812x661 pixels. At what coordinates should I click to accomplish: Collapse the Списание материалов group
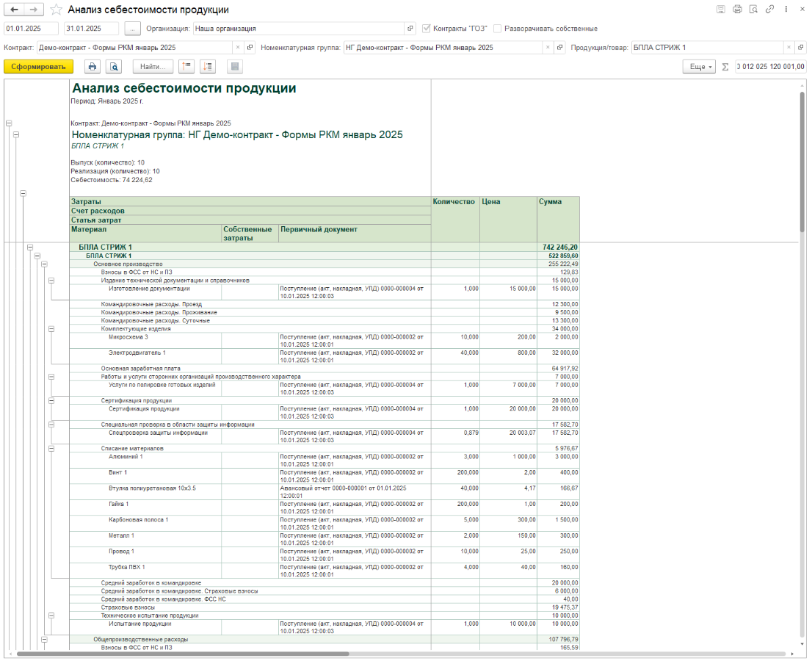click(51, 448)
